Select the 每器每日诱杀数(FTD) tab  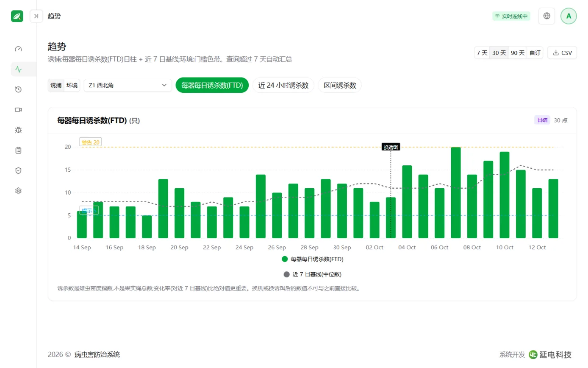click(212, 85)
